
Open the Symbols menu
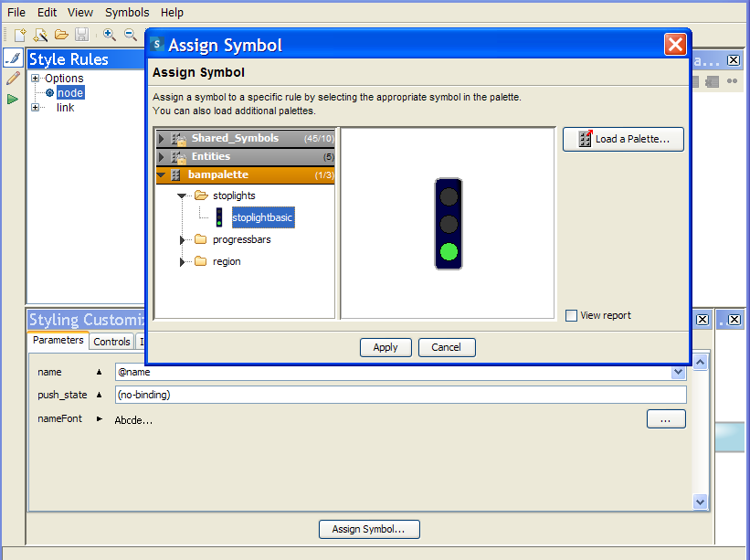(127, 13)
